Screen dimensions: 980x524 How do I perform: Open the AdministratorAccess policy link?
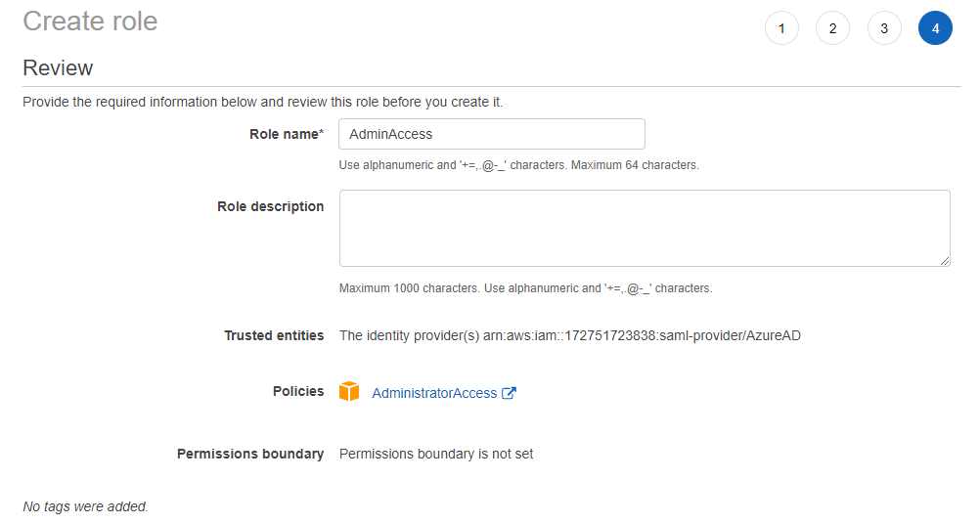click(x=434, y=393)
